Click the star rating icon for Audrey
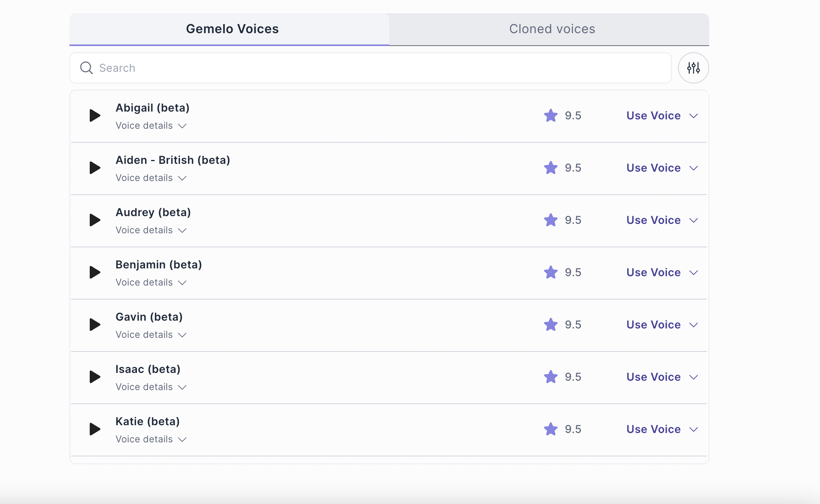This screenshot has height=504, width=820. coord(550,220)
